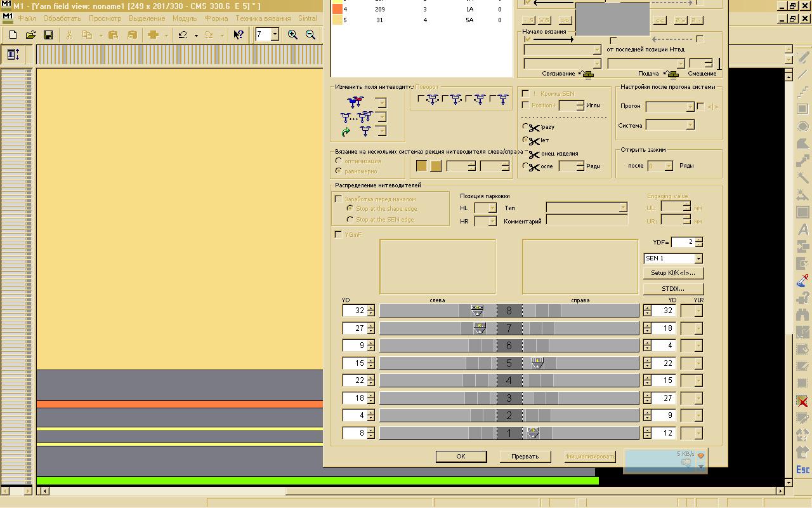The height and width of the screenshot is (508, 812).
Task: Click the blue-red yarn carrier field icon
Action: point(356,102)
